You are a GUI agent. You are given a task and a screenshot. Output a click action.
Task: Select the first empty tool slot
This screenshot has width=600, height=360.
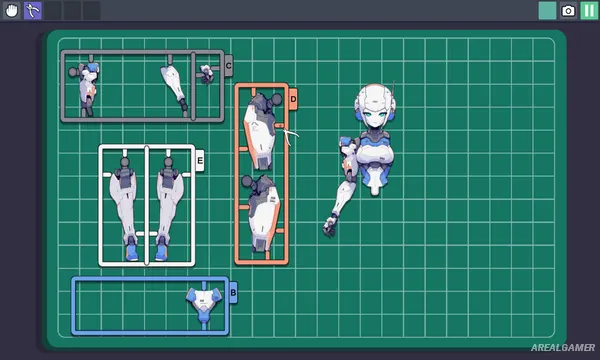53,10
